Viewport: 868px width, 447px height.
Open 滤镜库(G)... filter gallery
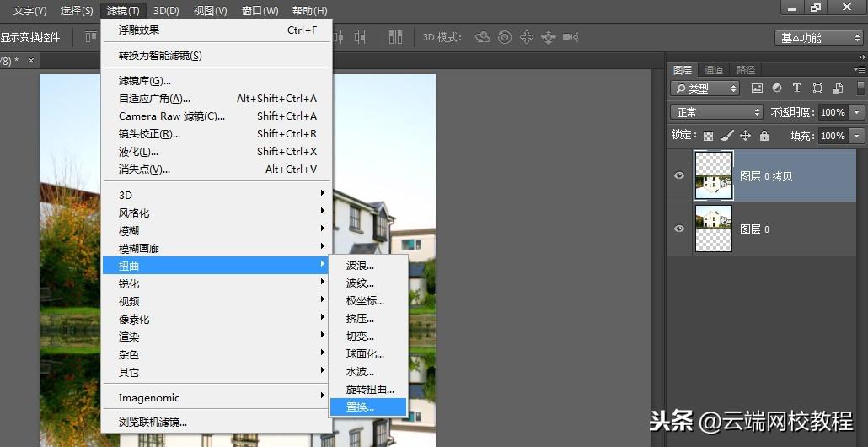coord(217,81)
